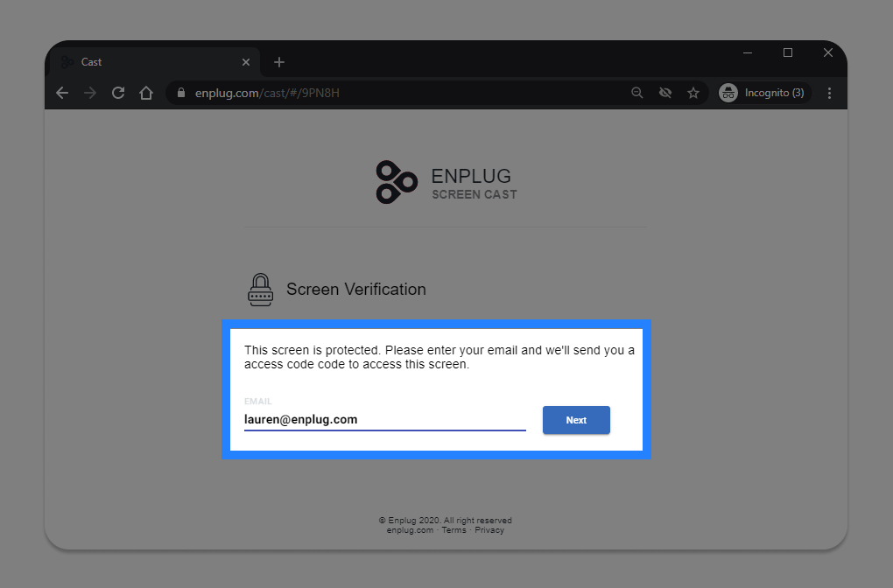Image resolution: width=893 pixels, height=588 pixels.
Task: Open the zoom magnifier in the address bar
Action: pyautogui.click(x=637, y=93)
